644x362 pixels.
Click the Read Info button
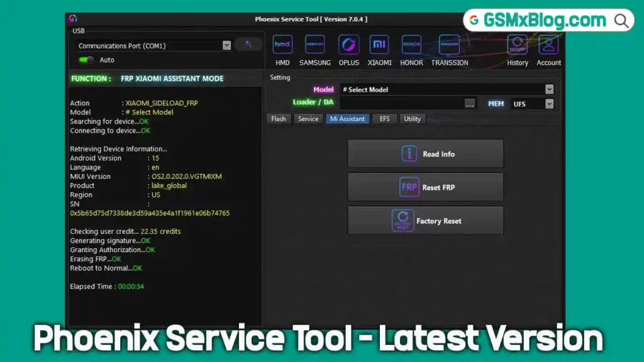(x=425, y=153)
